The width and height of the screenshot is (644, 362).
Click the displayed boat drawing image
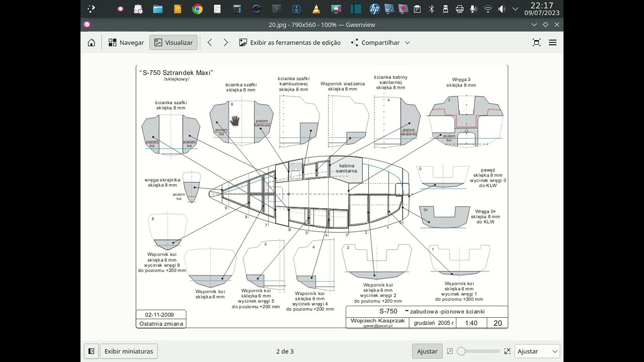point(322,197)
